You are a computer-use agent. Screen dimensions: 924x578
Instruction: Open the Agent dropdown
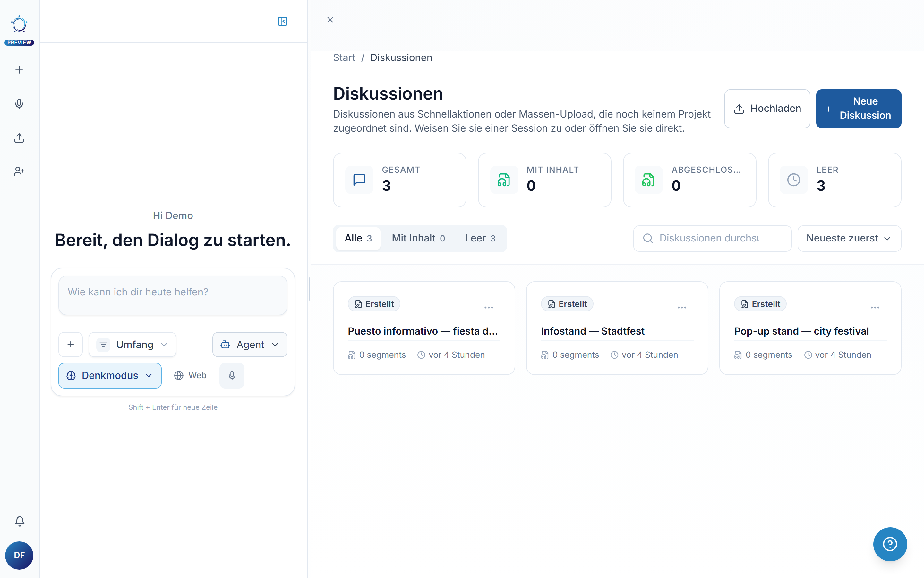pyautogui.click(x=250, y=345)
